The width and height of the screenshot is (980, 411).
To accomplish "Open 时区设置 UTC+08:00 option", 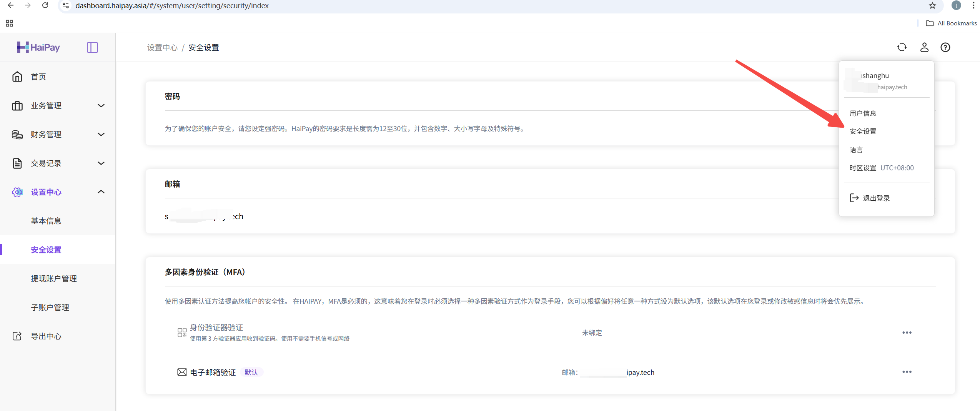I will pyautogui.click(x=881, y=168).
